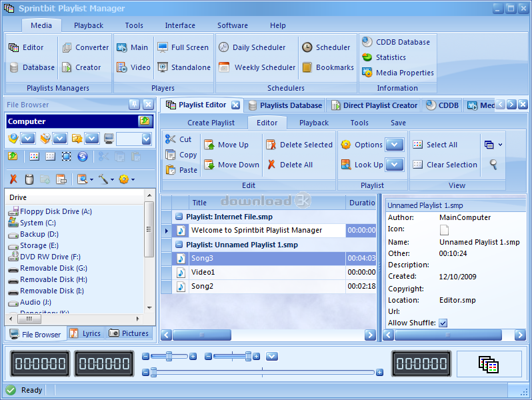Open the Create Playlist editor tab
This screenshot has width=532, height=400.
click(211, 123)
